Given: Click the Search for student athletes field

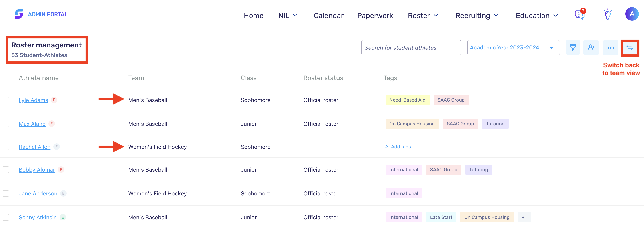Looking at the screenshot, I should pyautogui.click(x=411, y=48).
